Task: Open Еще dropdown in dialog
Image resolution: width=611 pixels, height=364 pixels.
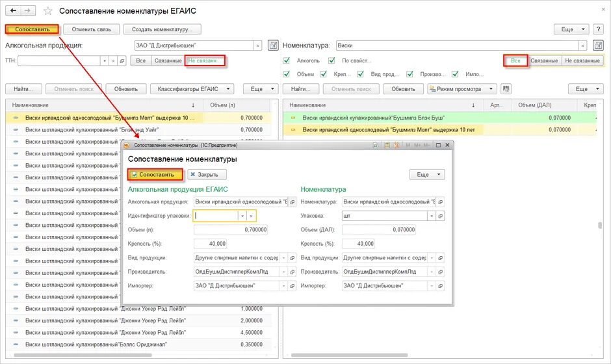Action: (426, 175)
